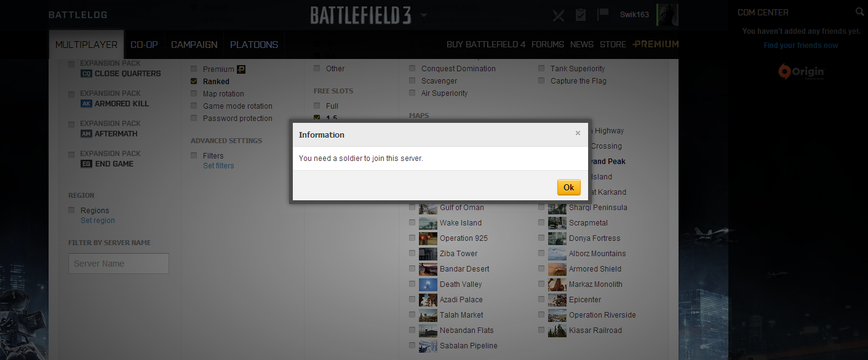This screenshot has height=360, width=868.
Task: Enable the Aftermath expansion checkbox
Action: [71, 124]
